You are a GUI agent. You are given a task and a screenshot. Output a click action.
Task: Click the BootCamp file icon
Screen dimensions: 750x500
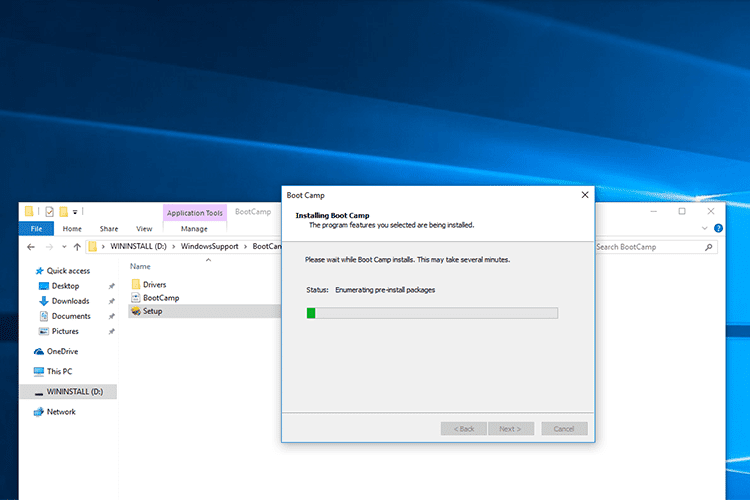coord(135,298)
